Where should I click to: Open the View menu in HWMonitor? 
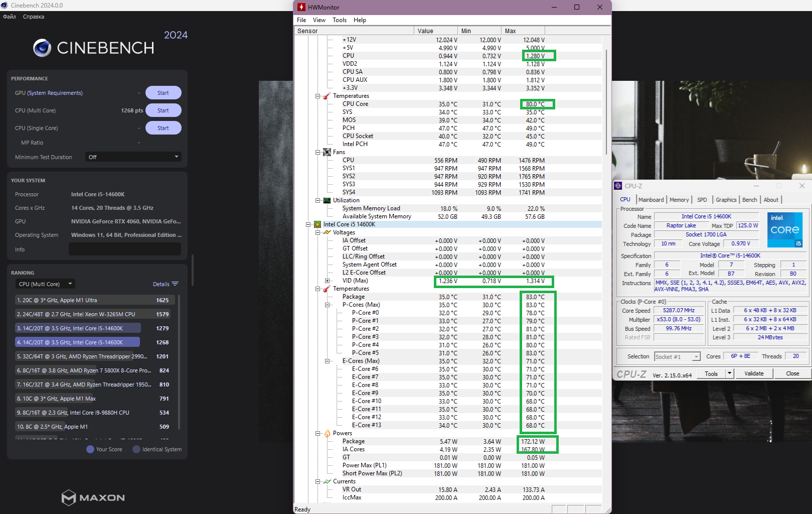(319, 20)
